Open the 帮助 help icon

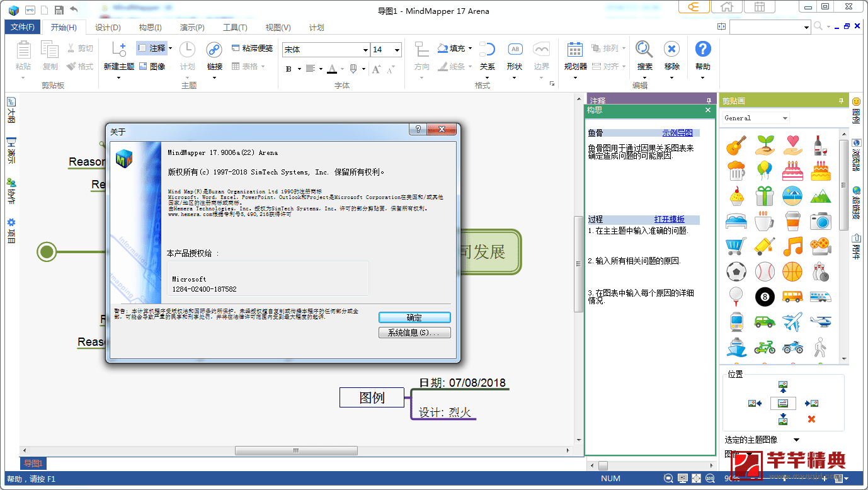pyautogui.click(x=703, y=49)
